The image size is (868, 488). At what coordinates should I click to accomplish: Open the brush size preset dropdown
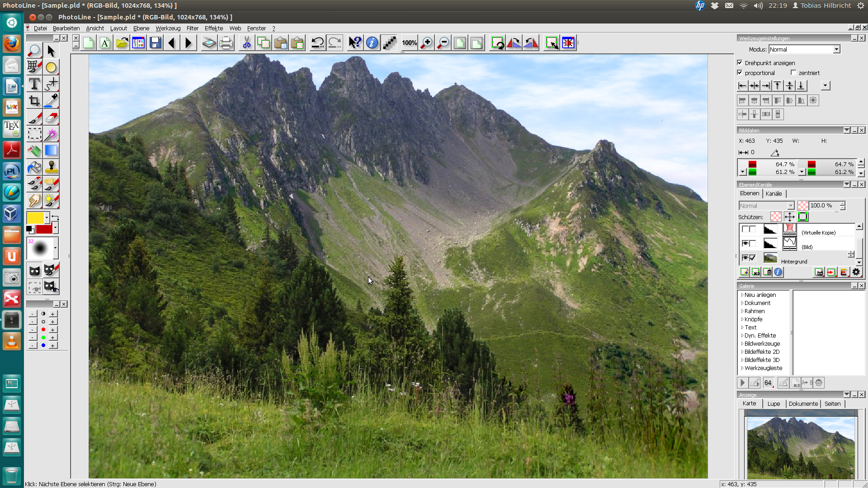[x=55, y=248]
